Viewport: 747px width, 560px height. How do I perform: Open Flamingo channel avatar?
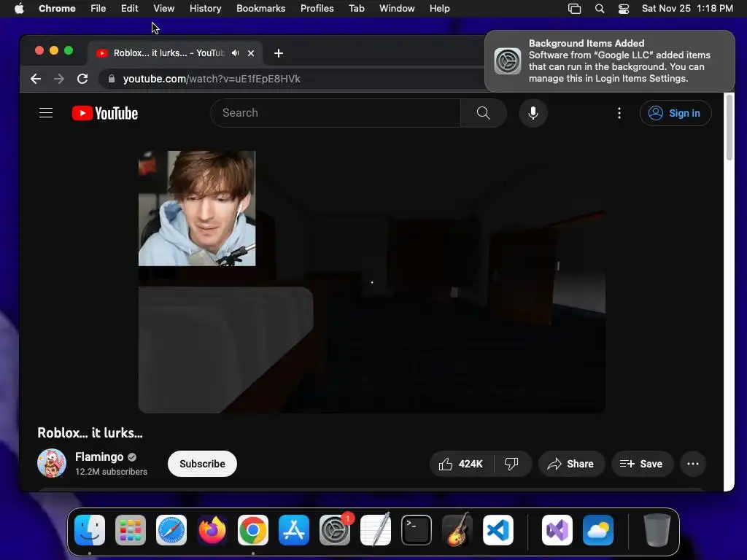point(52,463)
